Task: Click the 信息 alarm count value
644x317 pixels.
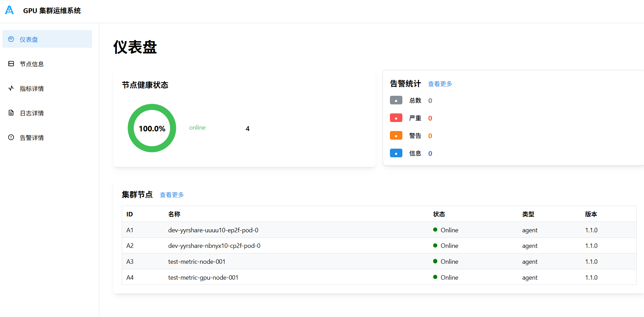Action: point(430,153)
